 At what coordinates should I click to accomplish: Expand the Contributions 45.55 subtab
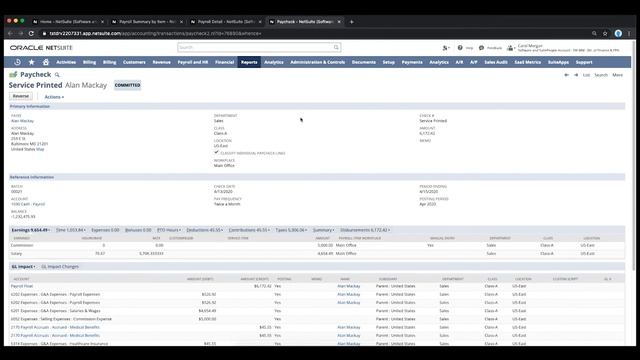(x=249, y=230)
